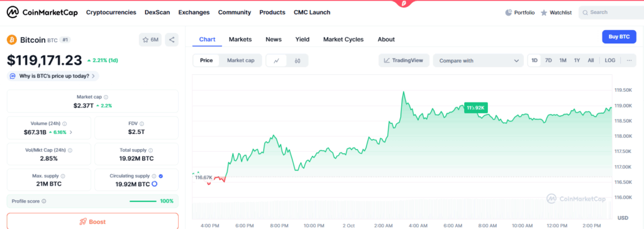Share Bitcoin page via share icon
Image resolution: width=644 pixels, height=229 pixels.
pos(172,40)
